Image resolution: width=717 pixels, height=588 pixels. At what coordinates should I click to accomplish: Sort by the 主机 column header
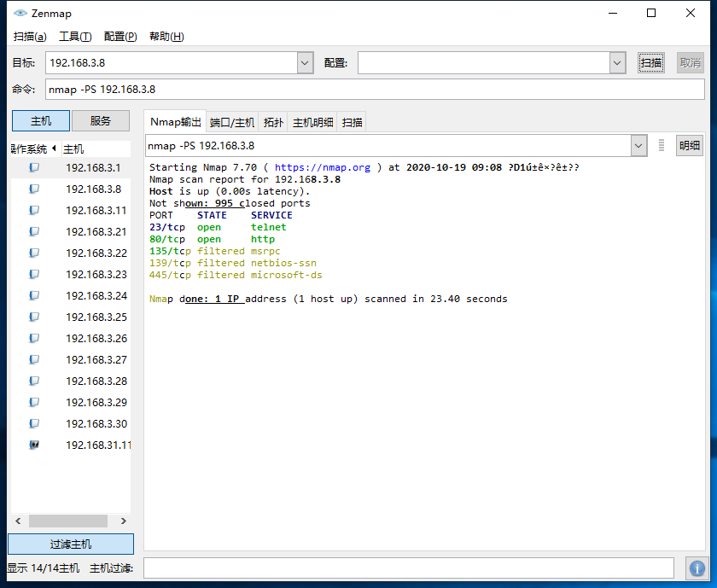coord(96,149)
